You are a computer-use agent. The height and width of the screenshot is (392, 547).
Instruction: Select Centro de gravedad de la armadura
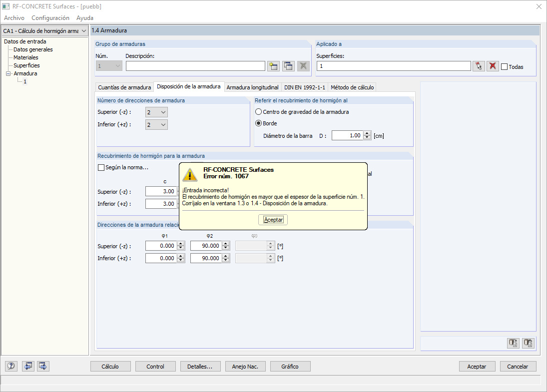[258, 112]
